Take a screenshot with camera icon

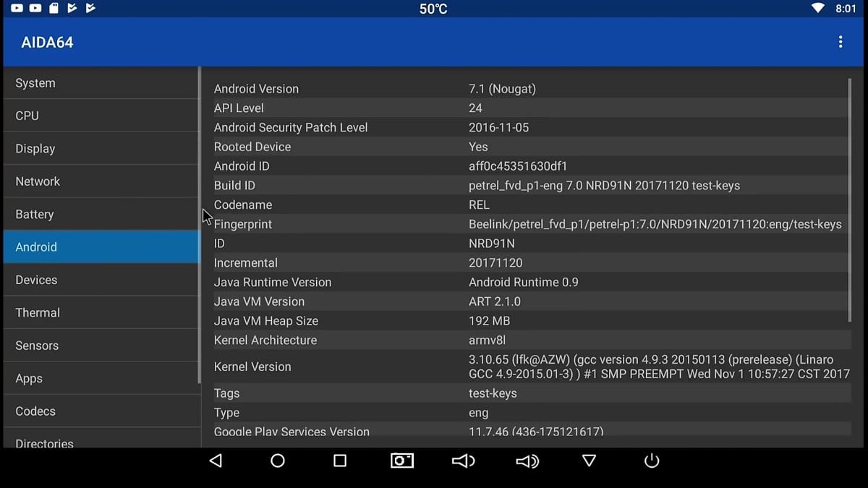[402, 461]
